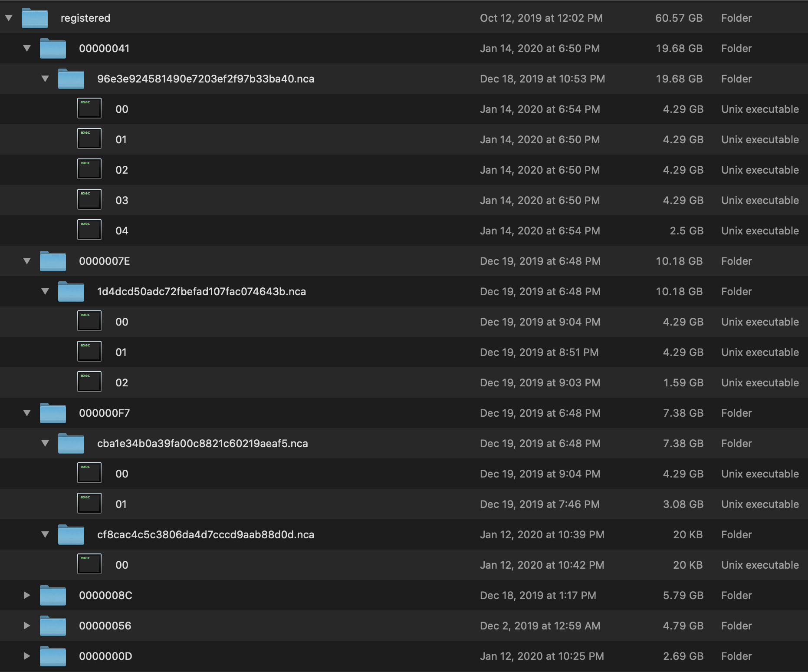Collapse the 1d4dcd50adc72fbefad107fac074643b.nca folder triangle

[45, 292]
